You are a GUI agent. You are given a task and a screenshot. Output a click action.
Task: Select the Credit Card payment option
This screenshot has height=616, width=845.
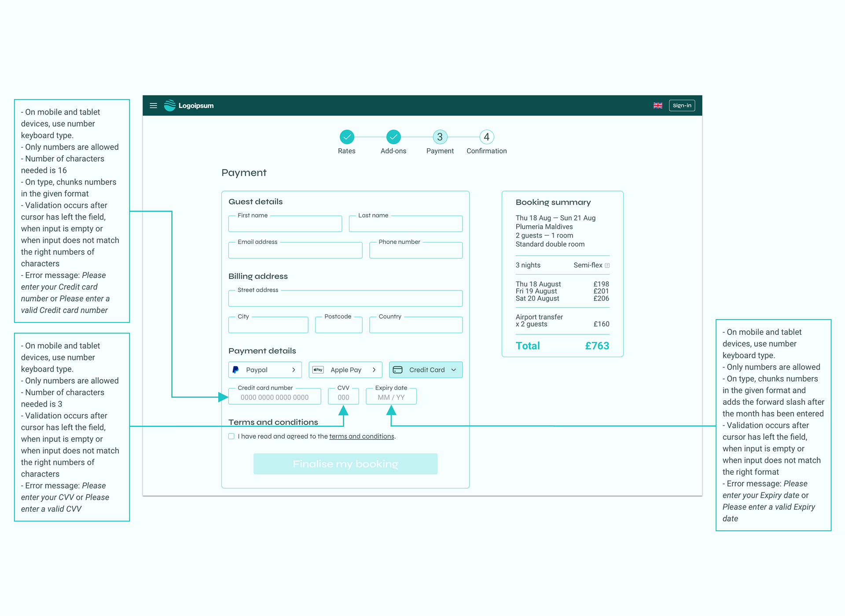point(426,370)
